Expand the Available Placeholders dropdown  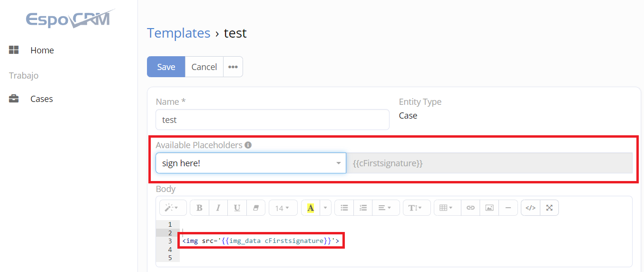251,163
